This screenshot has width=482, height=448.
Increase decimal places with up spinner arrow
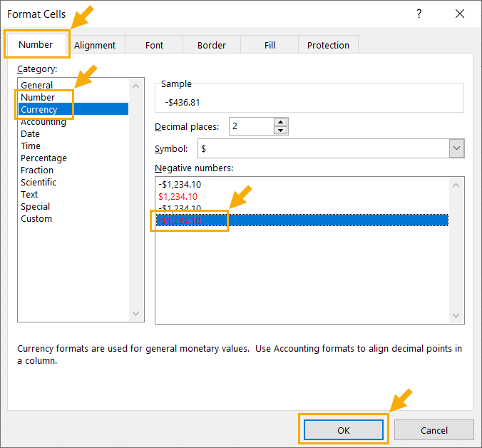click(281, 123)
